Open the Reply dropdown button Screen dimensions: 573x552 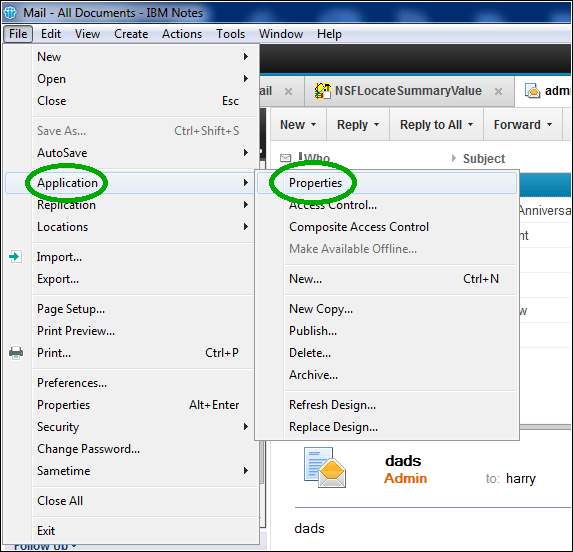(x=358, y=125)
